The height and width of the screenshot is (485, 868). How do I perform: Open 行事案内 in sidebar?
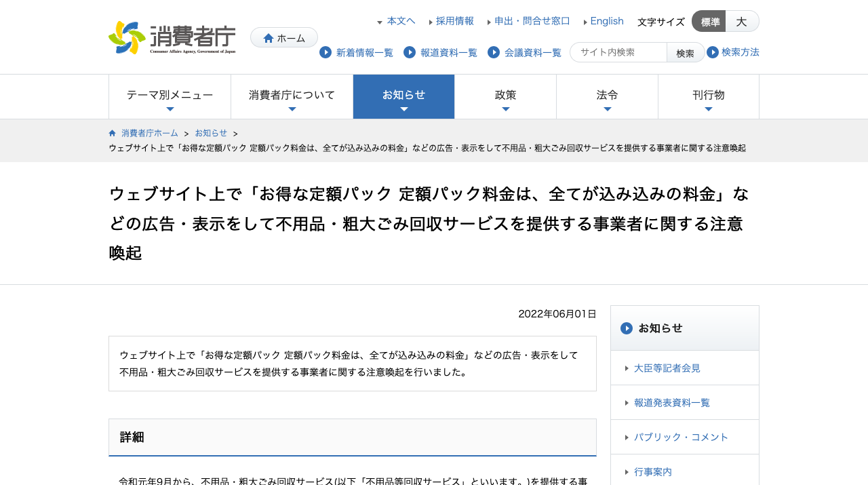pyautogui.click(x=653, y=472)
